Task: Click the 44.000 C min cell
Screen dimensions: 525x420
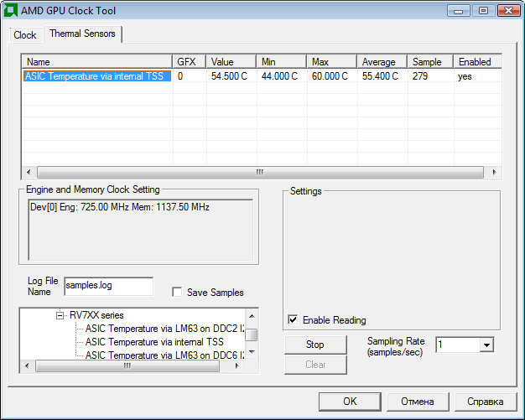Action: pyautogui.click(x=279, y=76)
